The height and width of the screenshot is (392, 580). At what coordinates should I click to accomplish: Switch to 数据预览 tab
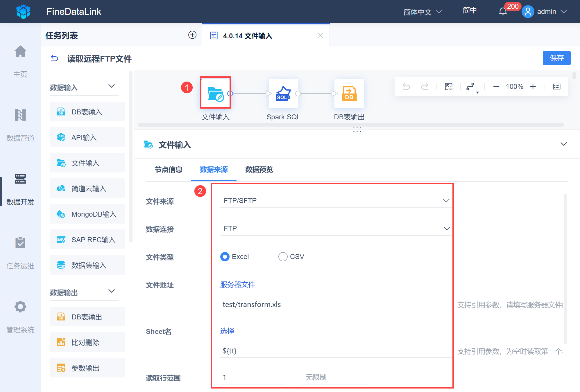[x=259, y=170]
